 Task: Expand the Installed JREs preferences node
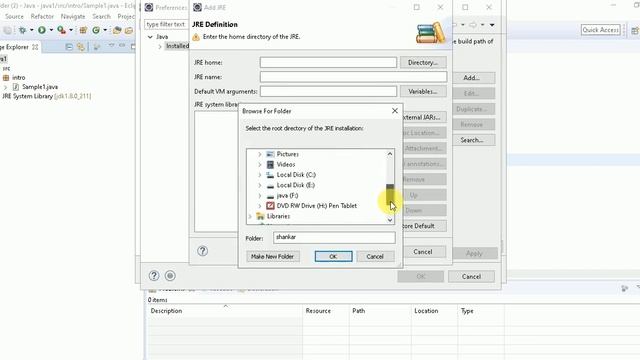pyautogui.click(x=160, y=47)
